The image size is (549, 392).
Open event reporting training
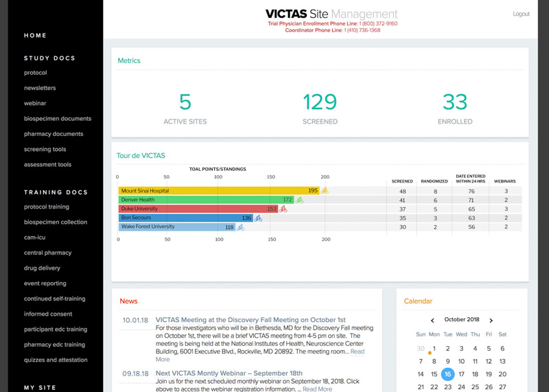coord(45,284)
